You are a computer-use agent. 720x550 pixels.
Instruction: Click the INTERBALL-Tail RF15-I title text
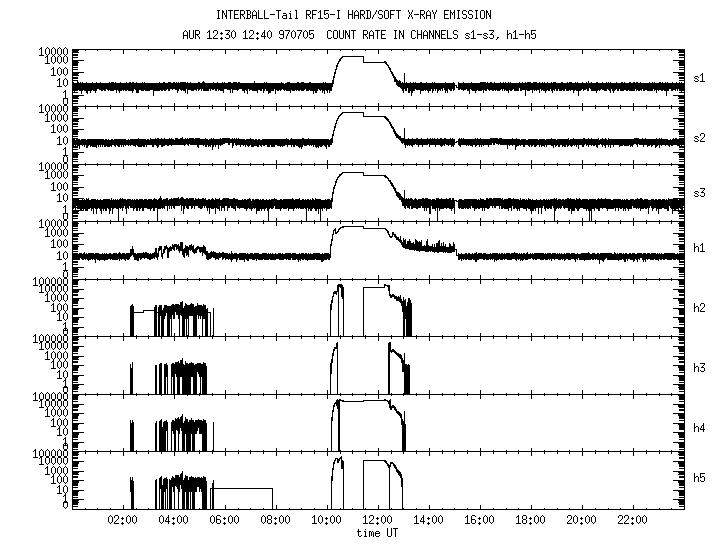point(277,15)
